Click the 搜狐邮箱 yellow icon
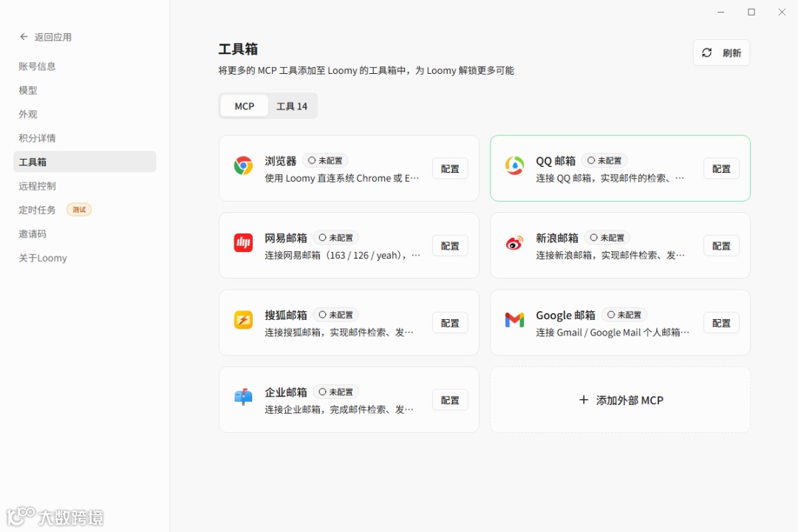The height and width of the screenshot is (532, 798). click(243, 320)
